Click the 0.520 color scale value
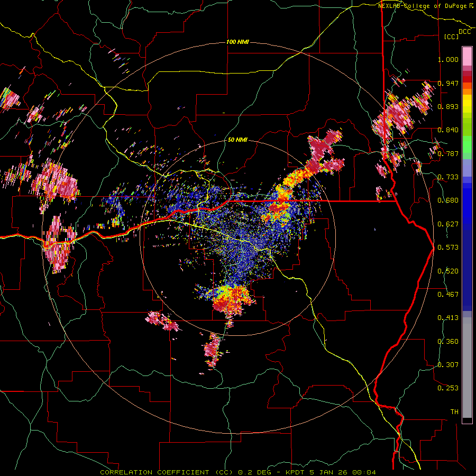476x476 pixels. click(448, 271)
